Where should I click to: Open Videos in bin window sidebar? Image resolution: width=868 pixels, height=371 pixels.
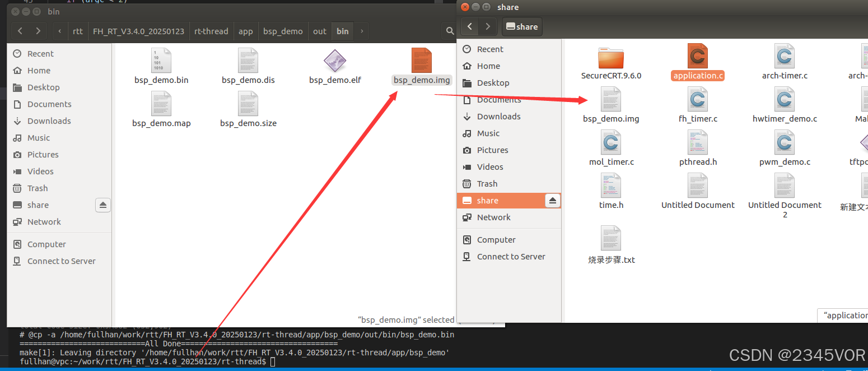pyautogui.click(x=59, y=171)
